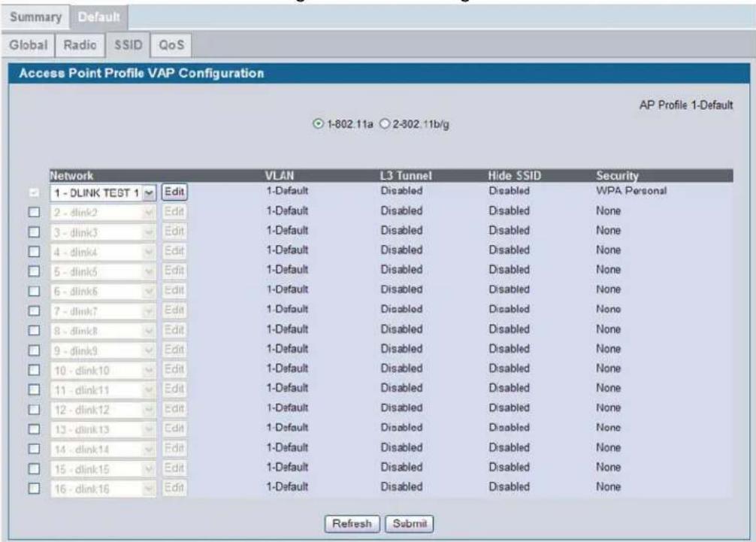Click the VLAN column header

click(x=279, y=175)
